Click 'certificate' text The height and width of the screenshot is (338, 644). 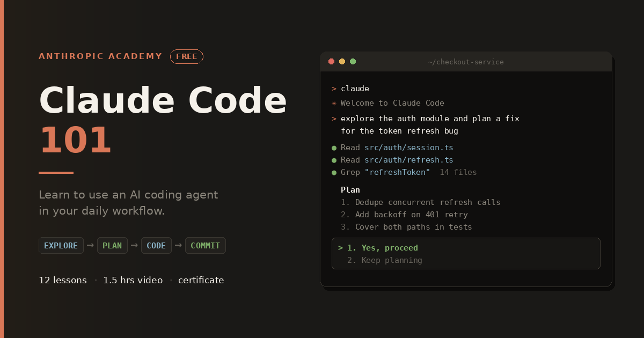tap(201, 280)
